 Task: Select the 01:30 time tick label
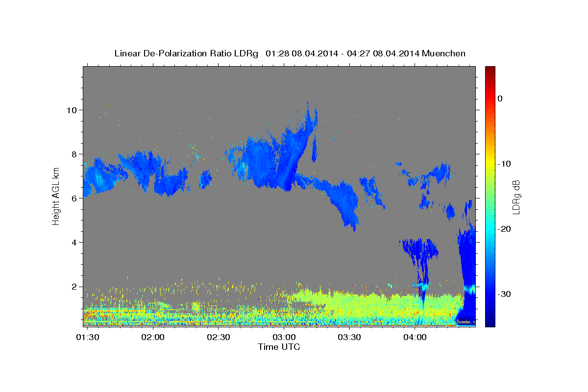point(87,337)
